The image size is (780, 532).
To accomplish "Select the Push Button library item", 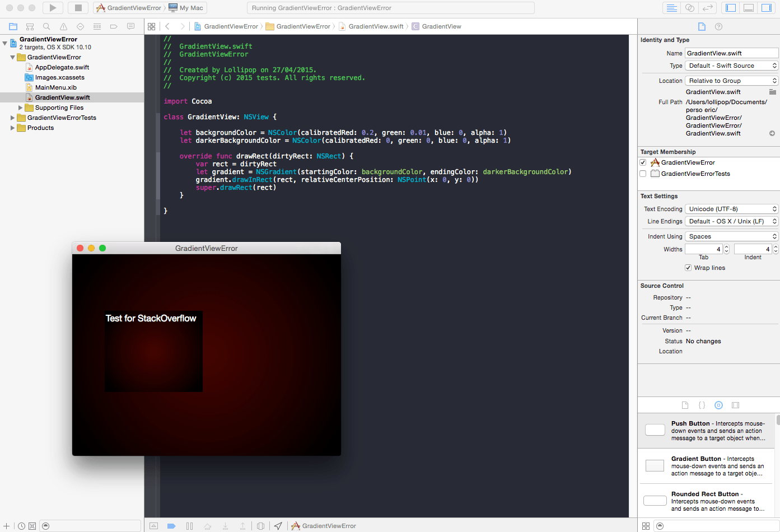I will pos(707,431).
